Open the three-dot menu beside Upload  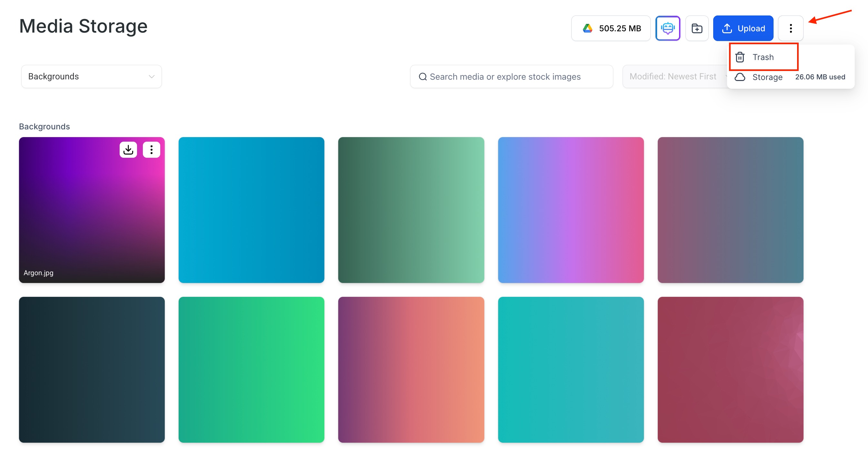(x=790, y=28)
